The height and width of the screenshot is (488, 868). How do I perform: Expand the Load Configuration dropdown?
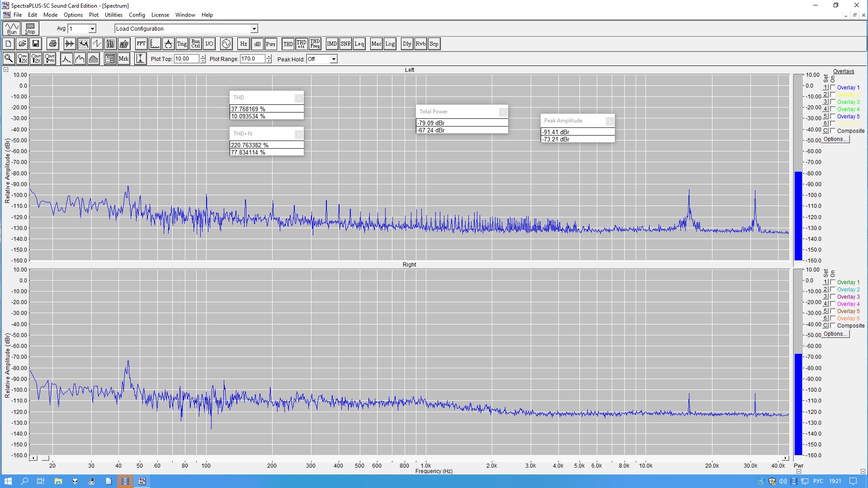pyautogui.click(x=254, y=29)
